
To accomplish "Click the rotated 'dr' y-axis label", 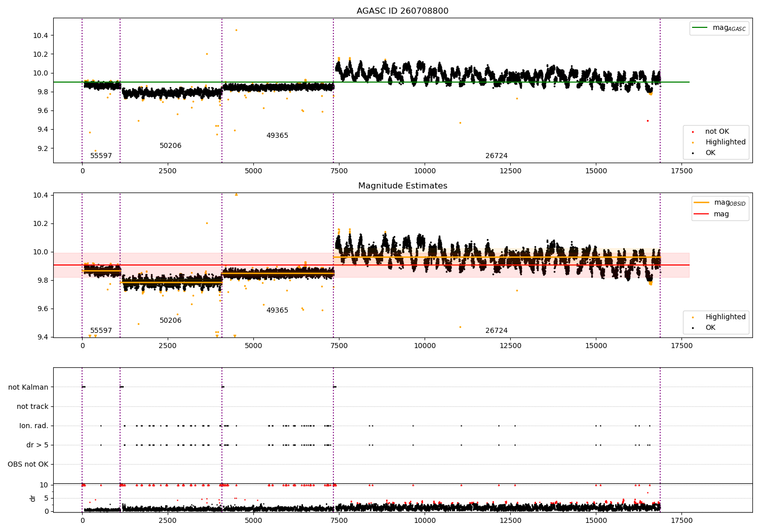I will [x=33, y=498].
